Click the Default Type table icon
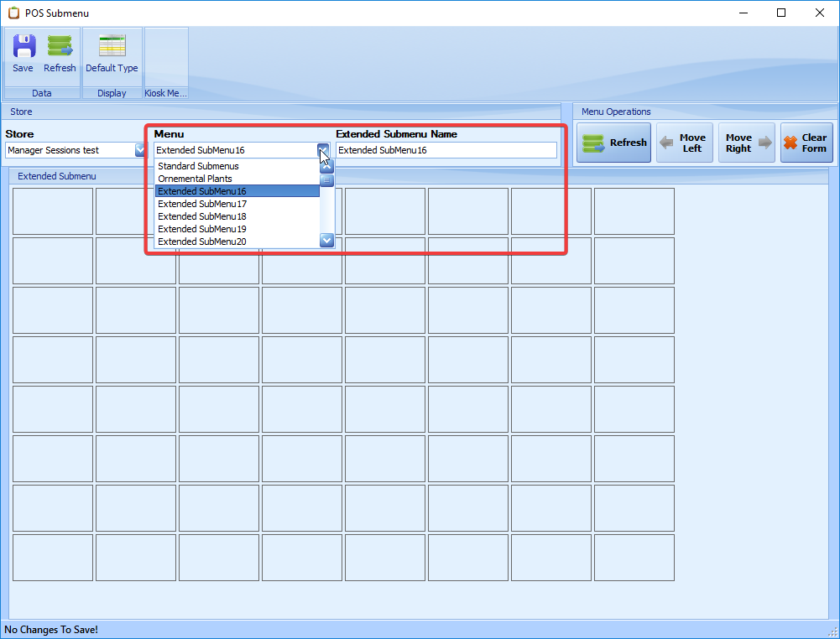This screenshot has height=639, width=840. pyautogui.click(x=112, y=47)
